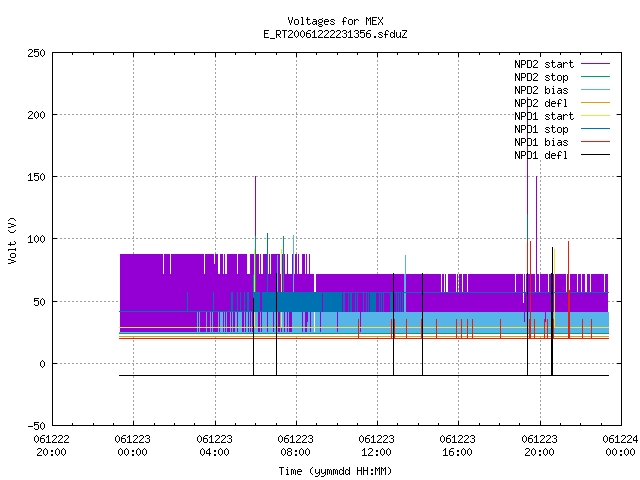This screenshot has height=480, width=640.
Task: Click the Volt (V) y-axis label
Action: (13, 240)
